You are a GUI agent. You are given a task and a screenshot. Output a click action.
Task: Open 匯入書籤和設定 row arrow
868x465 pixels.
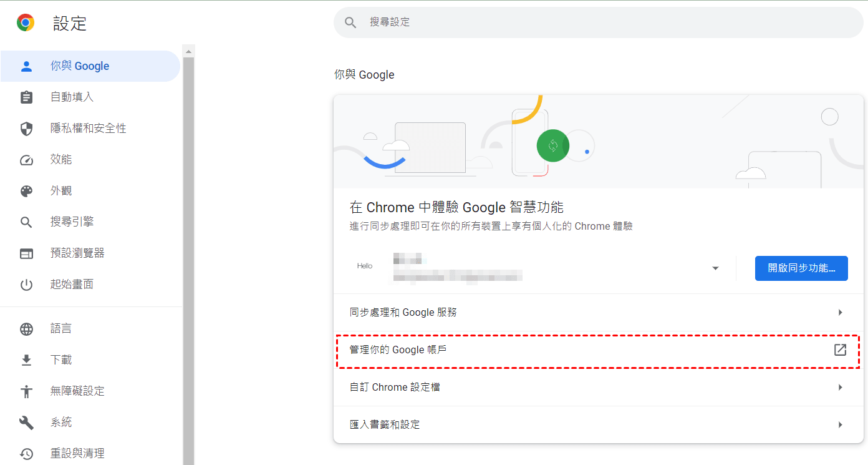point(840,424)
